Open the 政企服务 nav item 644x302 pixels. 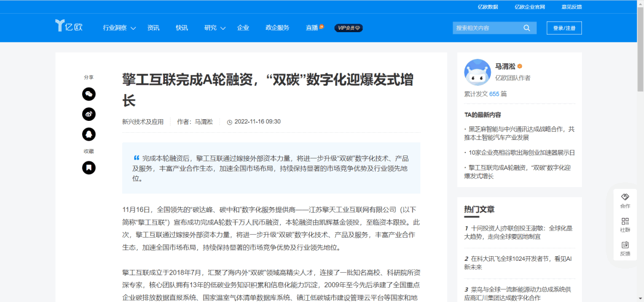(277, 28)
